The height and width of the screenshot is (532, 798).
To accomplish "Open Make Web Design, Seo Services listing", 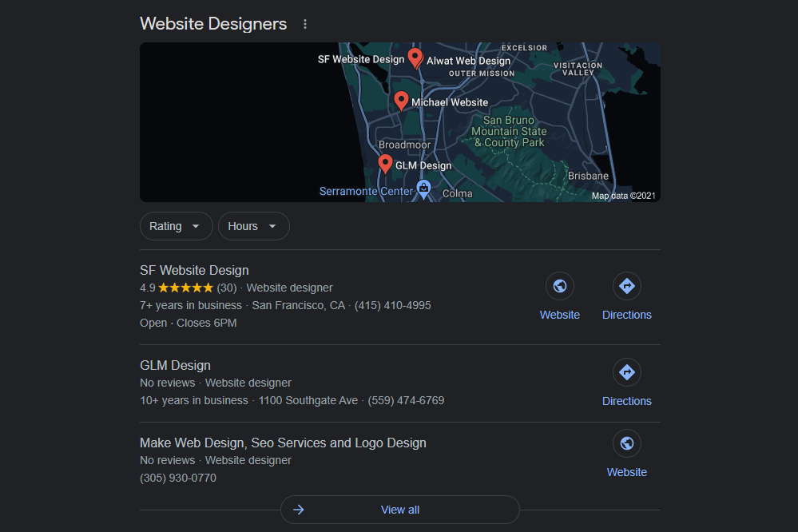I will coord(283,443).
